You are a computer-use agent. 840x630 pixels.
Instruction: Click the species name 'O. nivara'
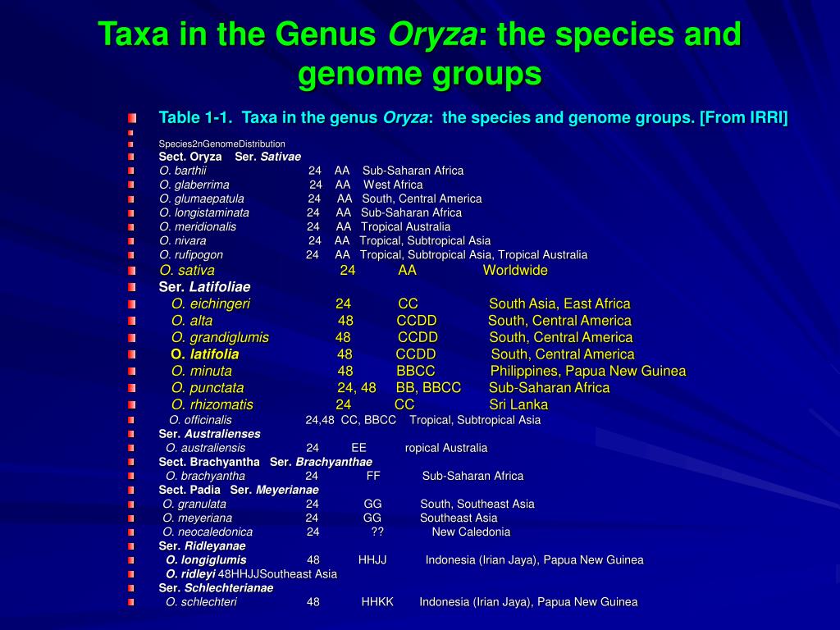[x=183, y=240]
